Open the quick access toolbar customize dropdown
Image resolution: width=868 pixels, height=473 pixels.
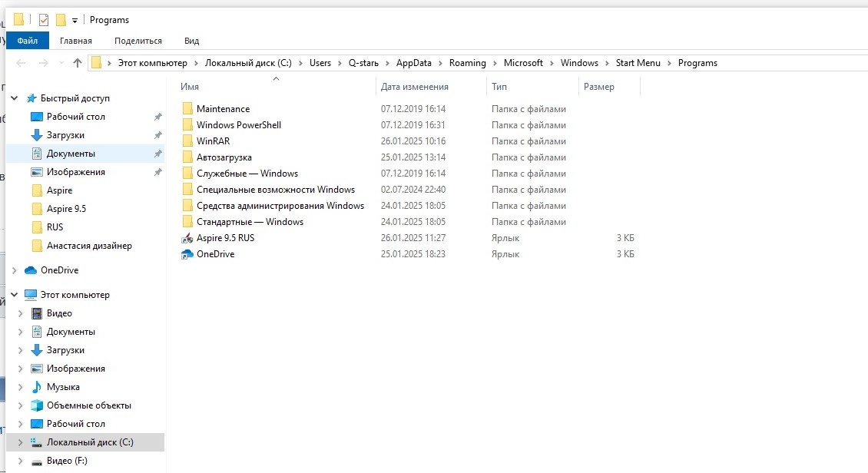pyautogui.click(x=75, y=21)
